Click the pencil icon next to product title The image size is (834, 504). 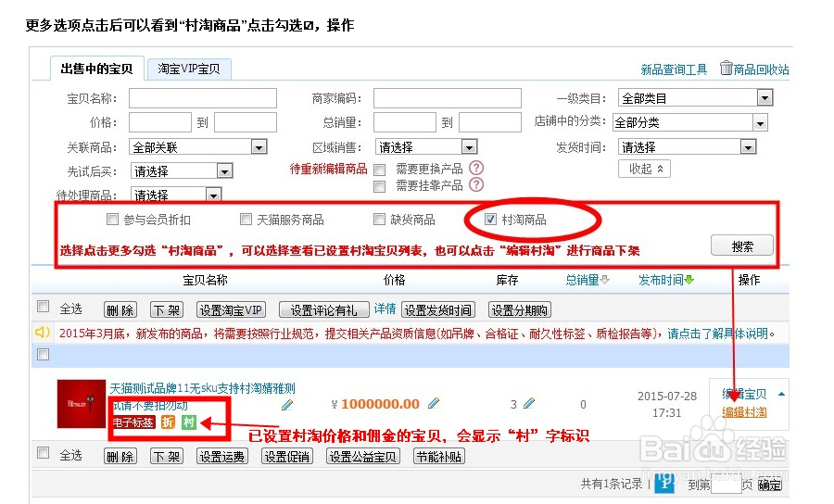pyautogui.click(x=287, y=405)
